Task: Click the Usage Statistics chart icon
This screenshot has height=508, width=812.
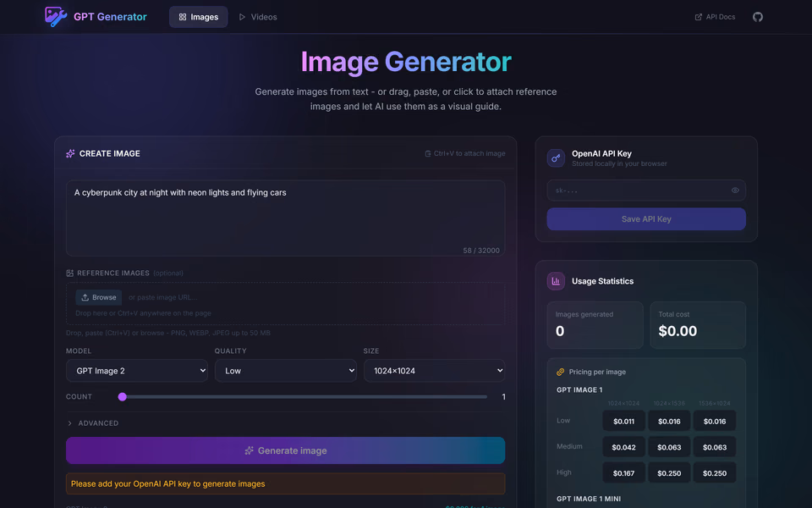Action: pyautogui.click(x=556, y=281)
